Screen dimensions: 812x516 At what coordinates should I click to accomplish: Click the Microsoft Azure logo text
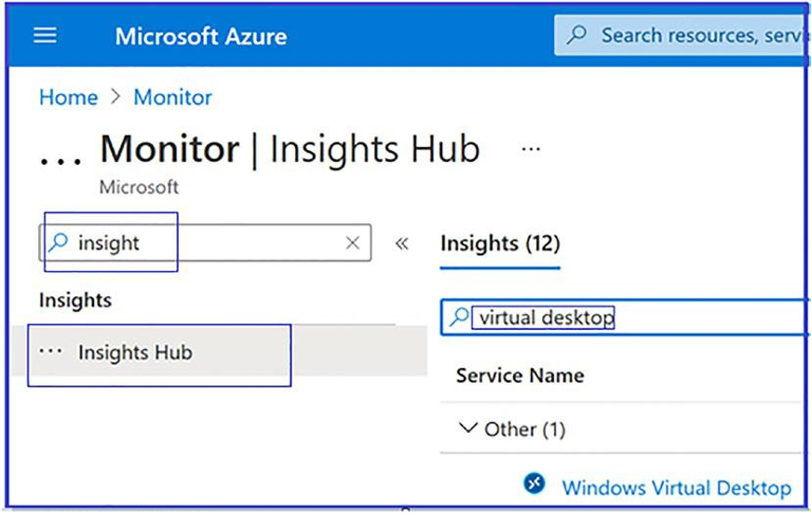201,36
